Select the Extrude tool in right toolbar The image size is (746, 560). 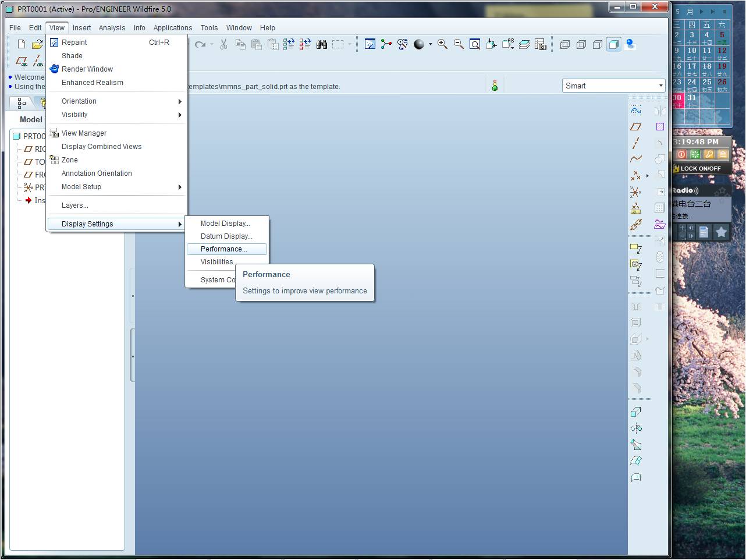[635, 412]
